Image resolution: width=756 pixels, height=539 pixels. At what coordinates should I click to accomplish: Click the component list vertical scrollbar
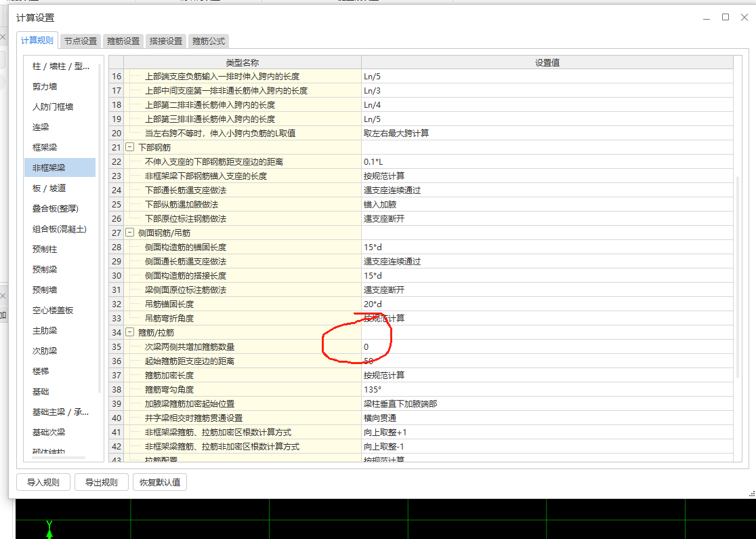(100, 228)
